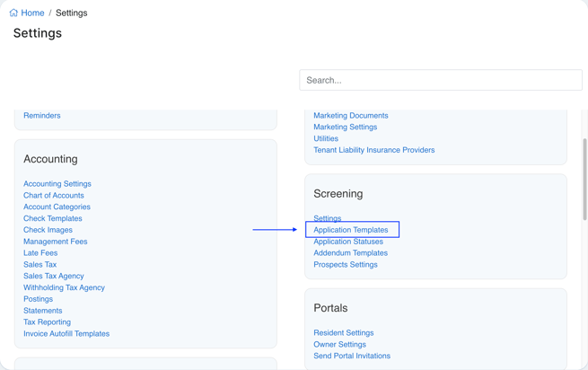Click the Home icon in breadcrumb
The width and height of the screenshot is (588, 370).
[x=13, y=13]
